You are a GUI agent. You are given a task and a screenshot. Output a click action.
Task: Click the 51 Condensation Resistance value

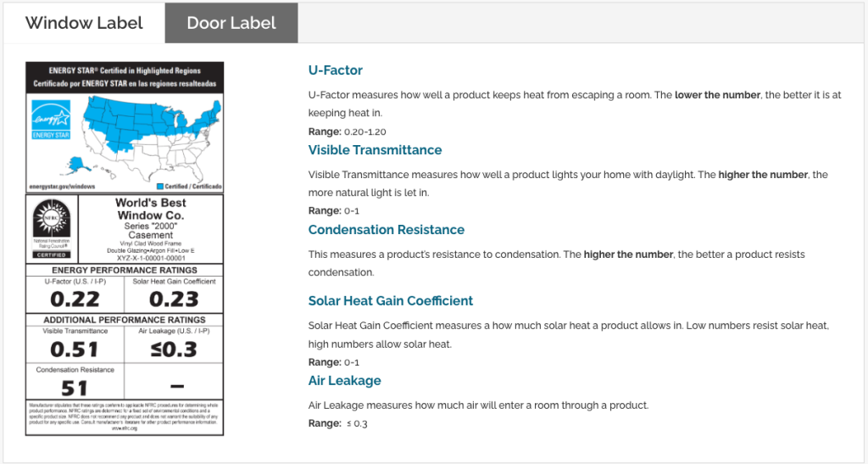tap(75, 388)
